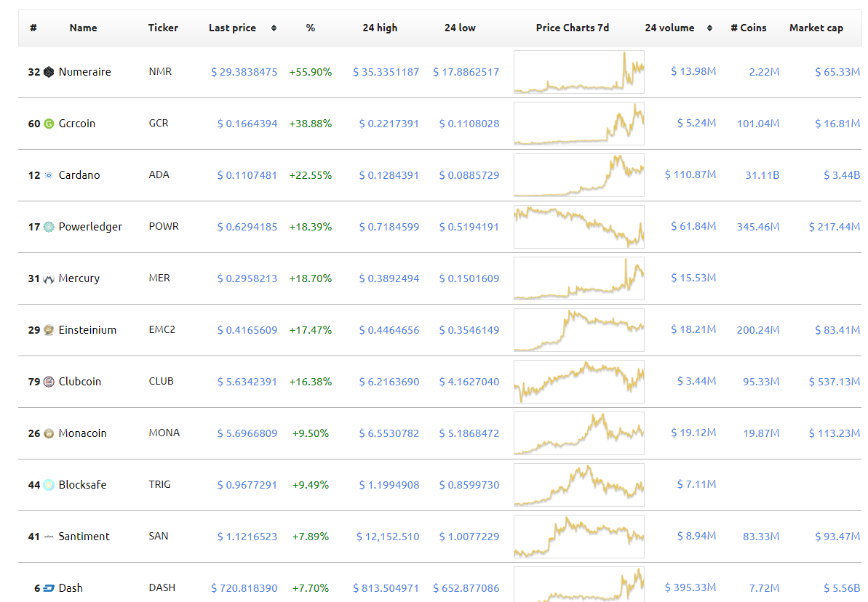Sort by Last price using its sort arrows
Screen dimensions: 868x602
(274, 28)
